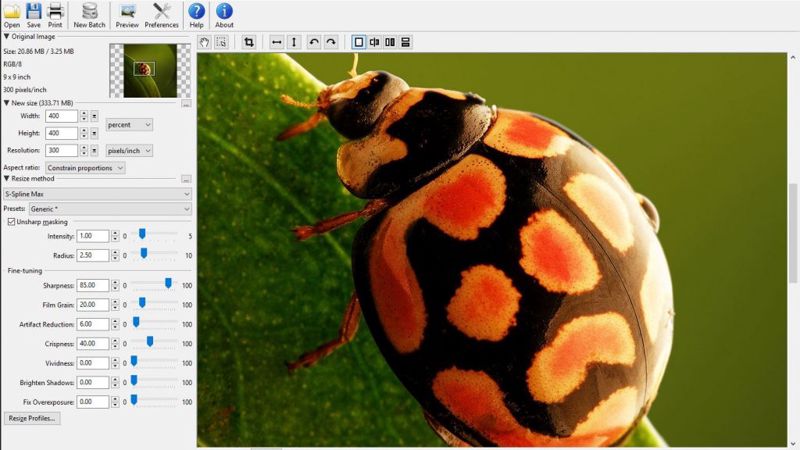This screenshot has width=800, height=450.
Task: Click the Radius stepper arrows
Action: [x=115, y=256]
